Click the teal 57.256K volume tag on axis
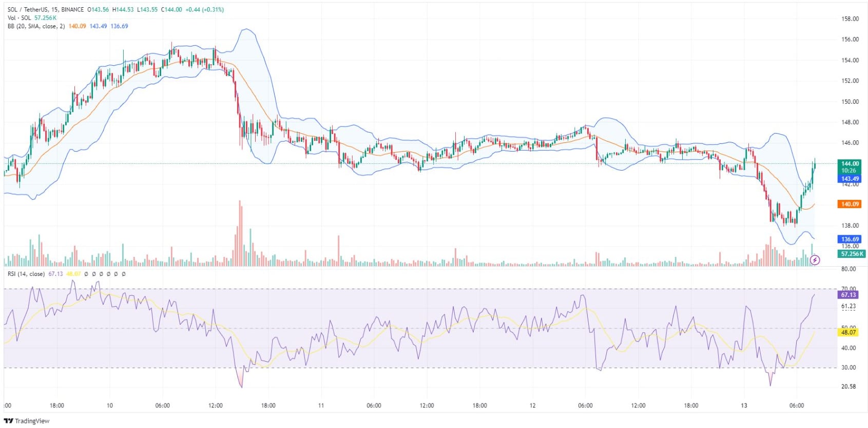The width and height of the screenshot is (868, 428). (851, 254)
